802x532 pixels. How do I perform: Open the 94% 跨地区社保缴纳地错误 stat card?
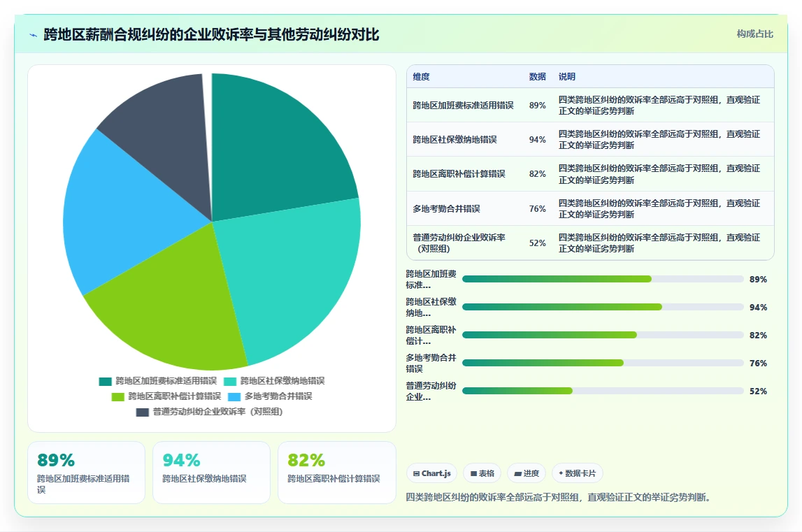(211, 473)
